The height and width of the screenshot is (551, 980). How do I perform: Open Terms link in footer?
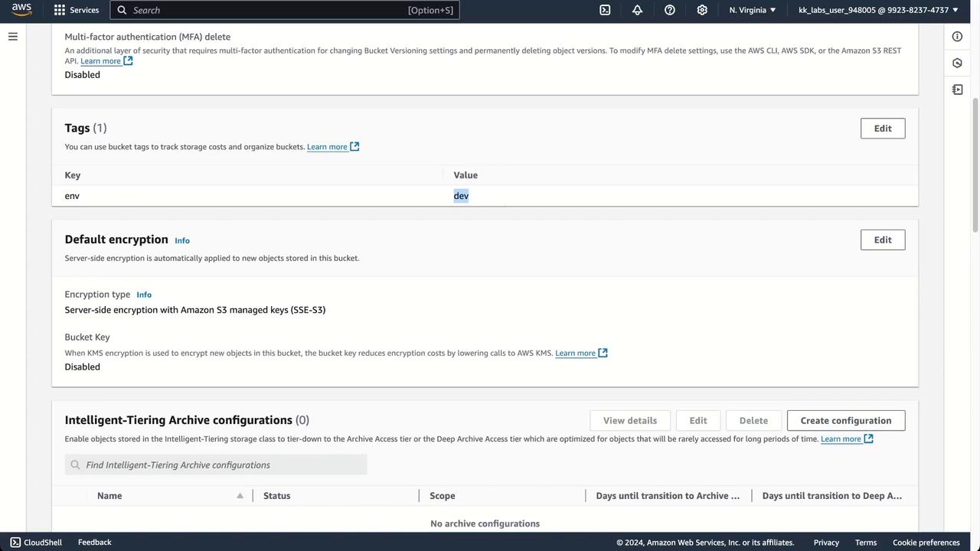(x=866, y=543)
